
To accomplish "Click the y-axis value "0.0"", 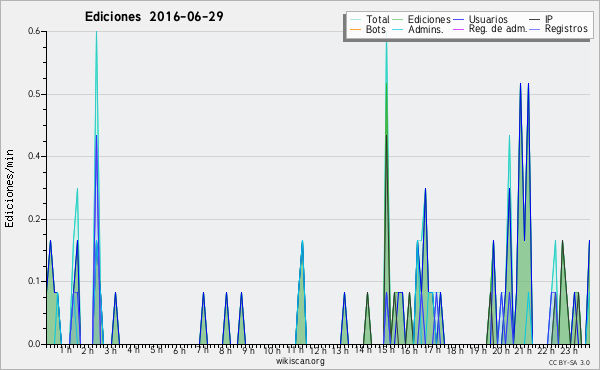I will pos(34,344).
